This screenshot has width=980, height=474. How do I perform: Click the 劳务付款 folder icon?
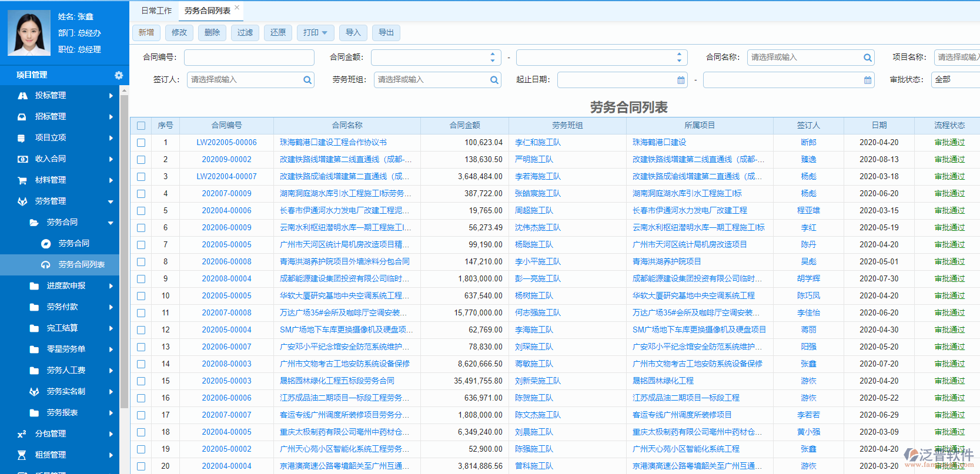click(34, 307)
